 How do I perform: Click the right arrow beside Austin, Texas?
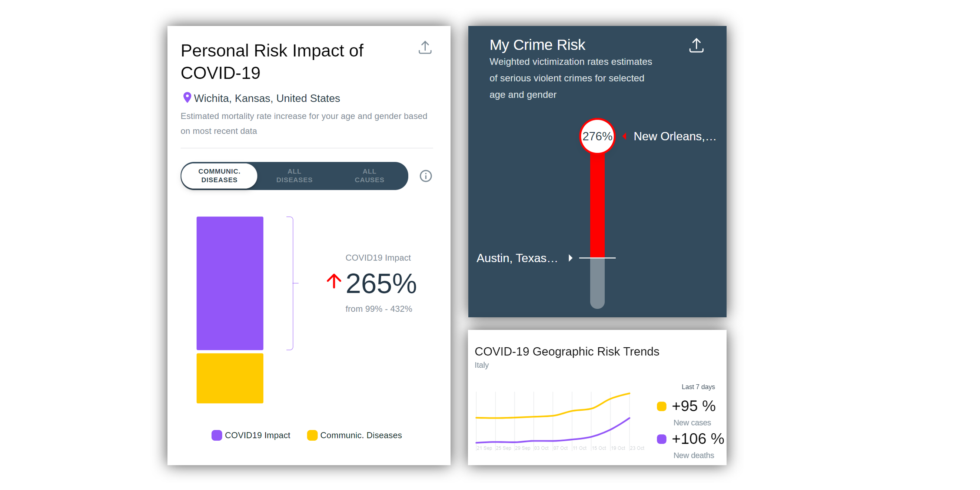click(x=570, y=258)
